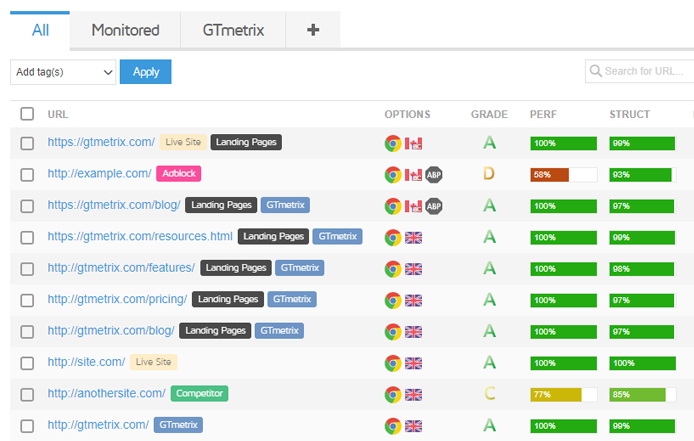Toggle the select-all checkbox in header
The height and width of the screenshot is (441, 694).
click(x=27, y=114)
